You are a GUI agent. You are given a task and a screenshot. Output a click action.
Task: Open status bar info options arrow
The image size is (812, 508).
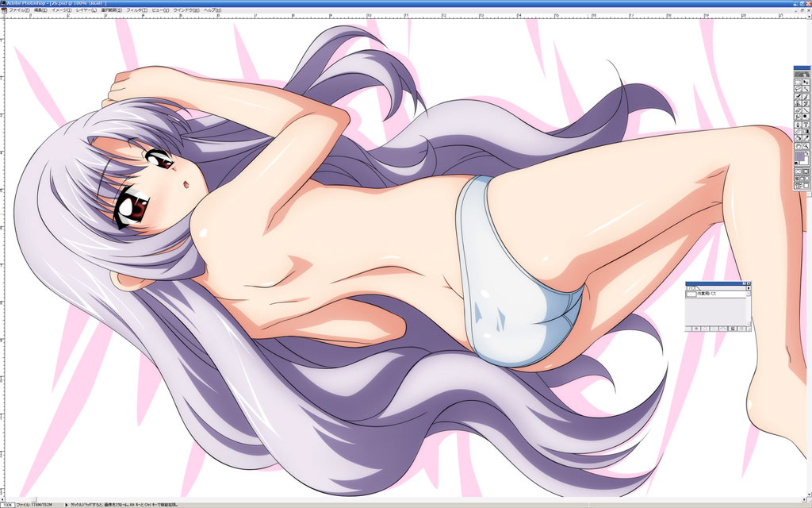click(x=67, y=504)
